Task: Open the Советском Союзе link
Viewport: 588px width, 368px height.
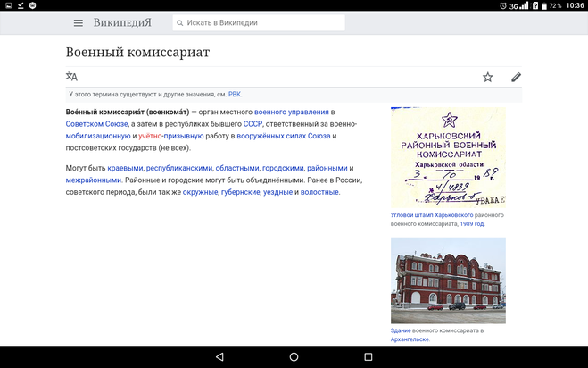Action: coord(96,124)
